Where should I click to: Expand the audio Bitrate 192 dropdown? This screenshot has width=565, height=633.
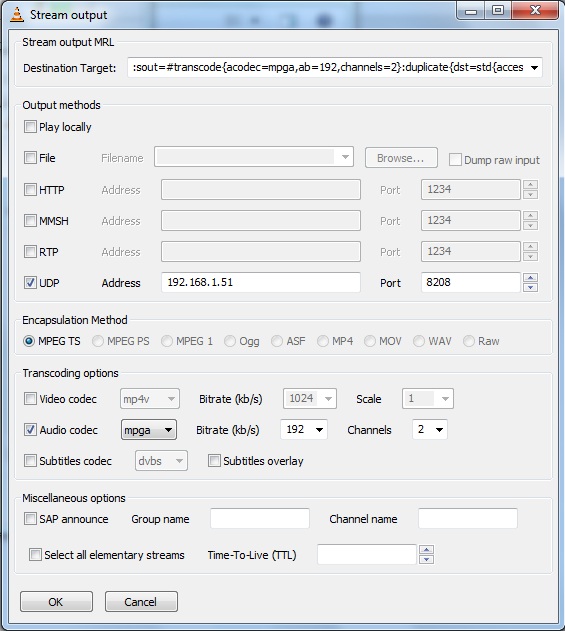pyautogui.click(x=304, y=430)
